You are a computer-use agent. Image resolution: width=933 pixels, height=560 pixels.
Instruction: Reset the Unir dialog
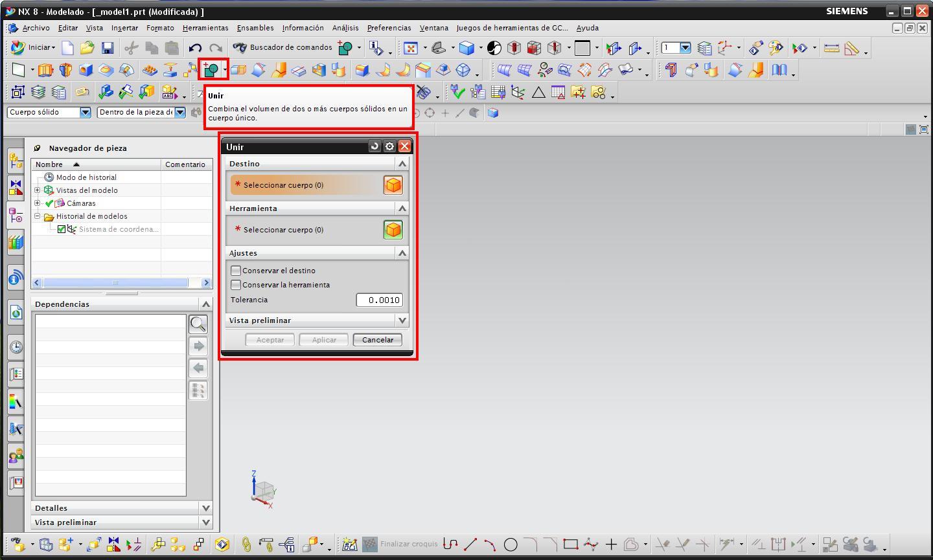coord(374,146)
